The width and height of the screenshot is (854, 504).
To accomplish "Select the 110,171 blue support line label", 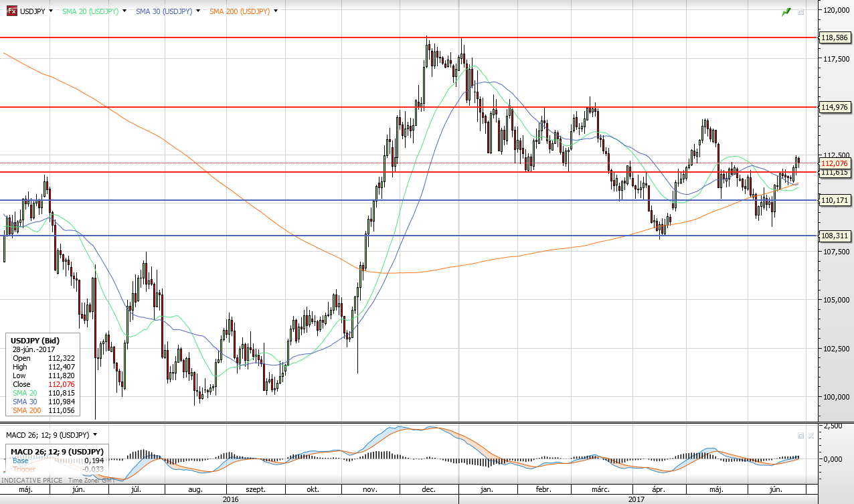I will tap(835, 200).
